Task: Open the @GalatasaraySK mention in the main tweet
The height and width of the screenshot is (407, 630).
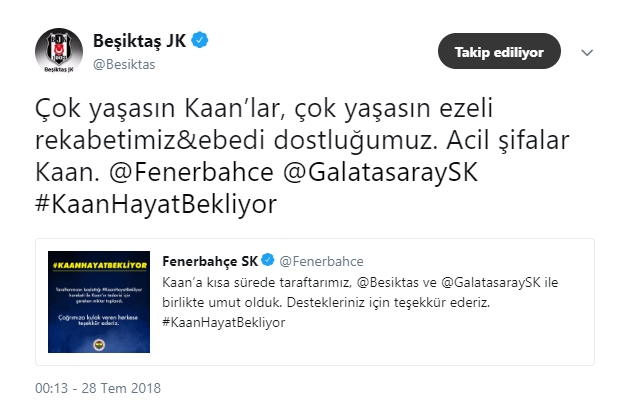Action: 380,172
